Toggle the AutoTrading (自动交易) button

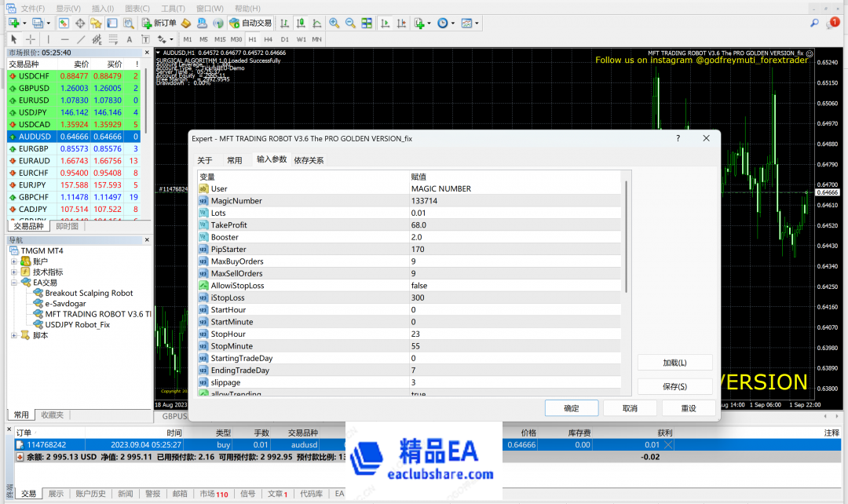[250, 24]
